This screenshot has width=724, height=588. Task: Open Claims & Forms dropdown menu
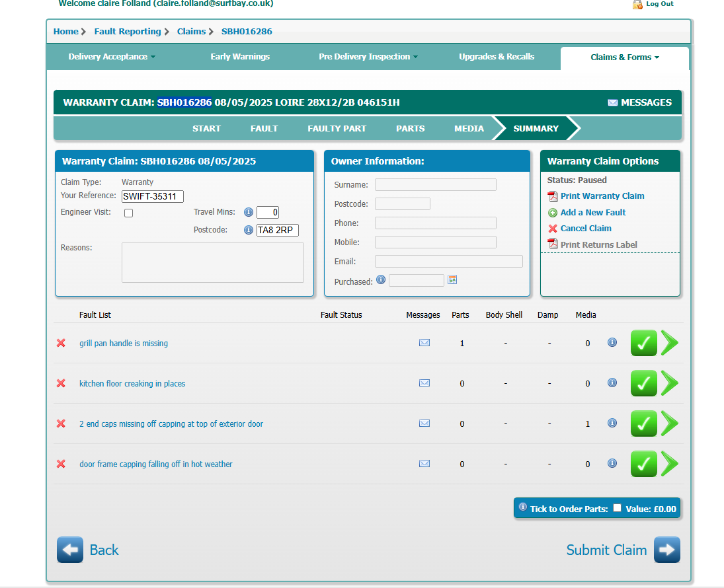click(x=624, y=57)
